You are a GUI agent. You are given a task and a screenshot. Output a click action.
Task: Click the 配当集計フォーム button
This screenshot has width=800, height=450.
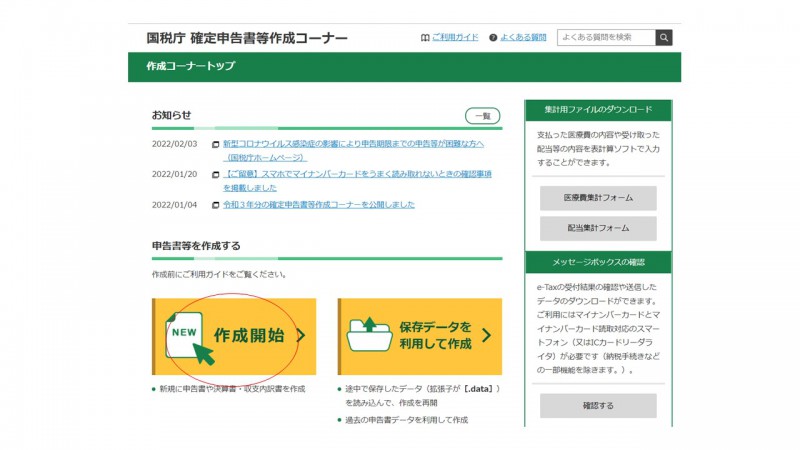pyautogui.click(x=598, y=228)
